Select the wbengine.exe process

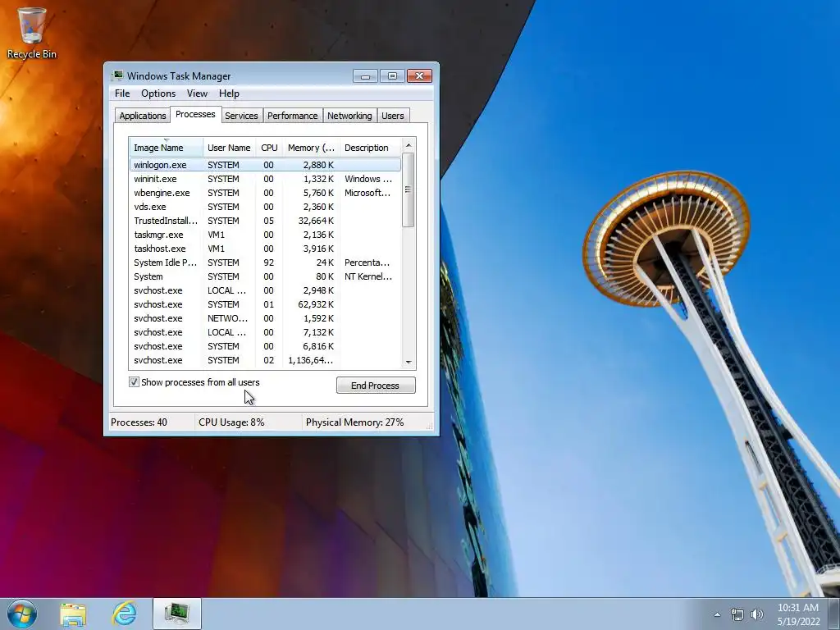click(x=265, y=193)
